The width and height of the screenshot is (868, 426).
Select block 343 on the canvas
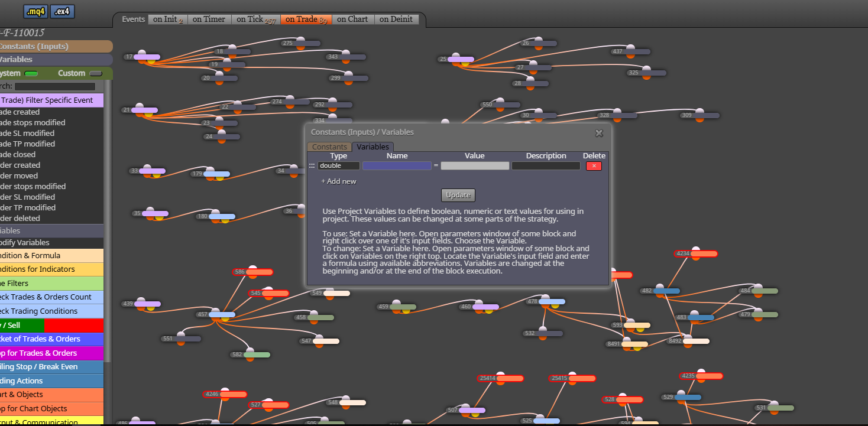(x=345, y=57)
